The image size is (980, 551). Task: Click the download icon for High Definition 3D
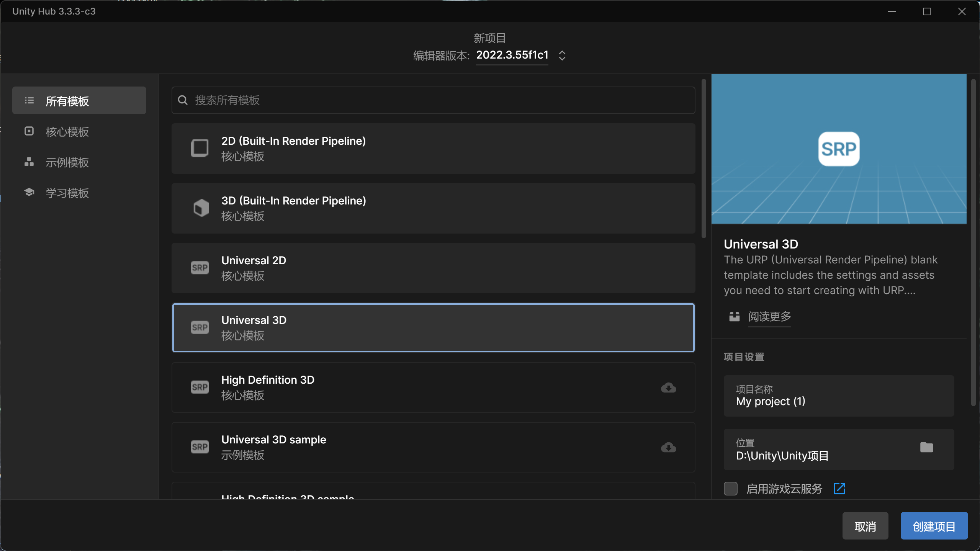[x=668, y=387]
